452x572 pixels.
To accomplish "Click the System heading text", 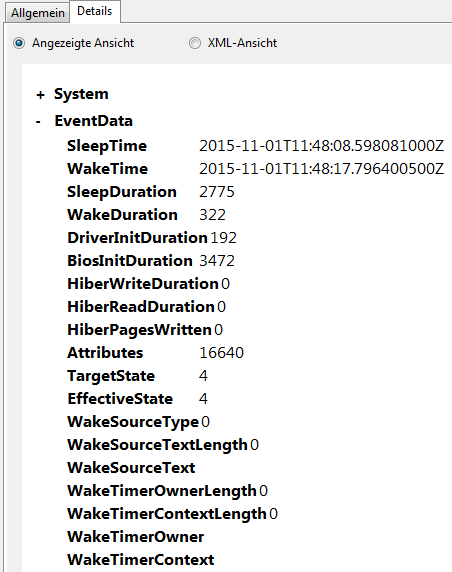I will point(81,94).
